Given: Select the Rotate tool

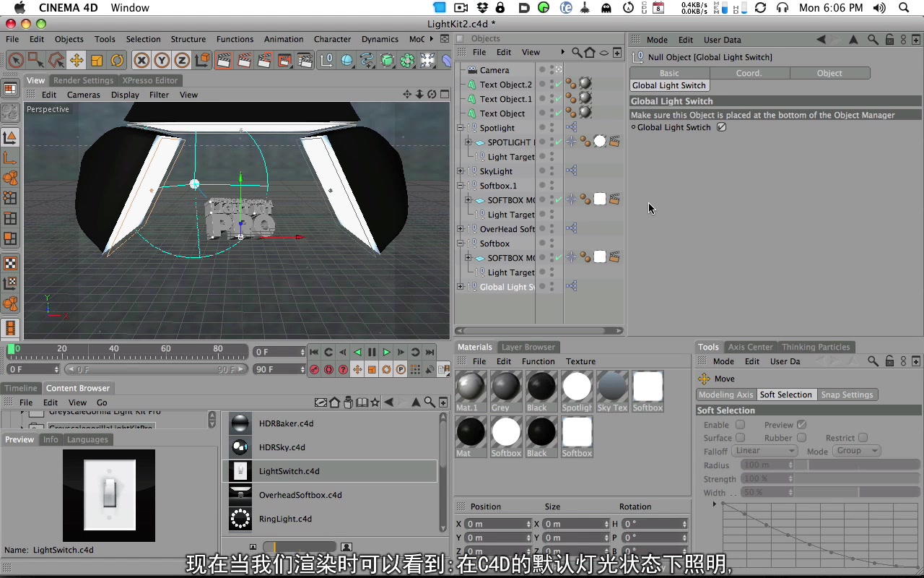Looking at the screenshot, I should pos(115,60).
